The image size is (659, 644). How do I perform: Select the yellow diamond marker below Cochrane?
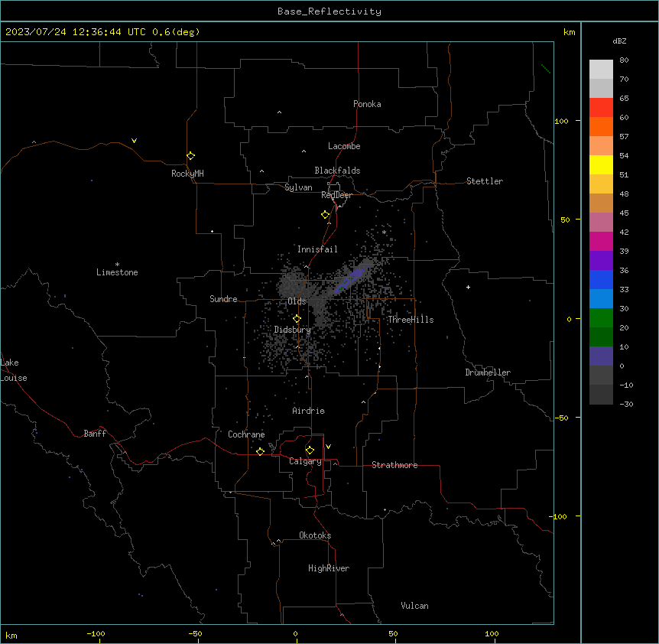pos(260,451)
